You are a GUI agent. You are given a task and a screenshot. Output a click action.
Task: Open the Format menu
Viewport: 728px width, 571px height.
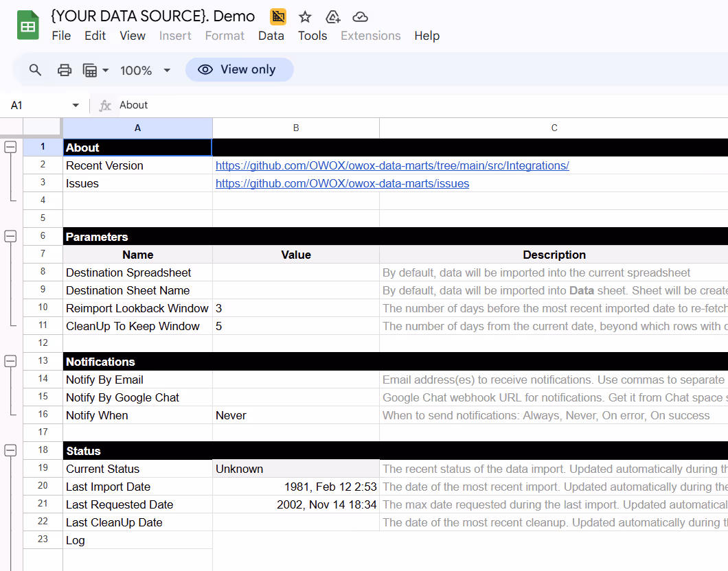click(225, 36)
